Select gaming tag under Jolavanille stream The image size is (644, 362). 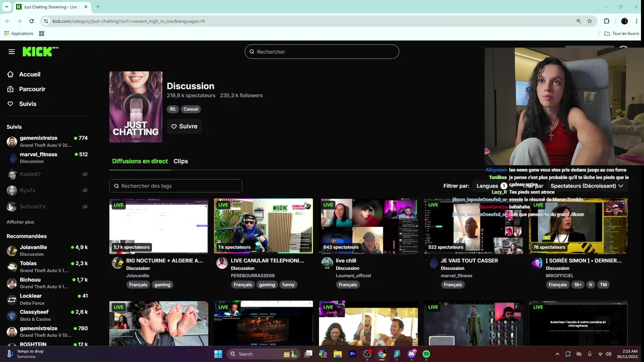click(163, 285)
